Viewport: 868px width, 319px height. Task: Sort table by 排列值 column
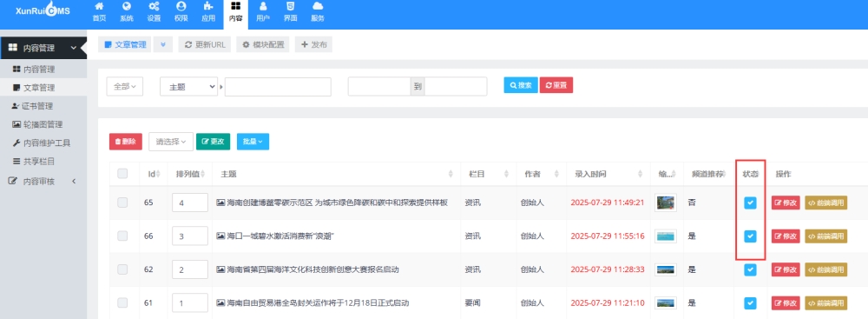point(190,174)
